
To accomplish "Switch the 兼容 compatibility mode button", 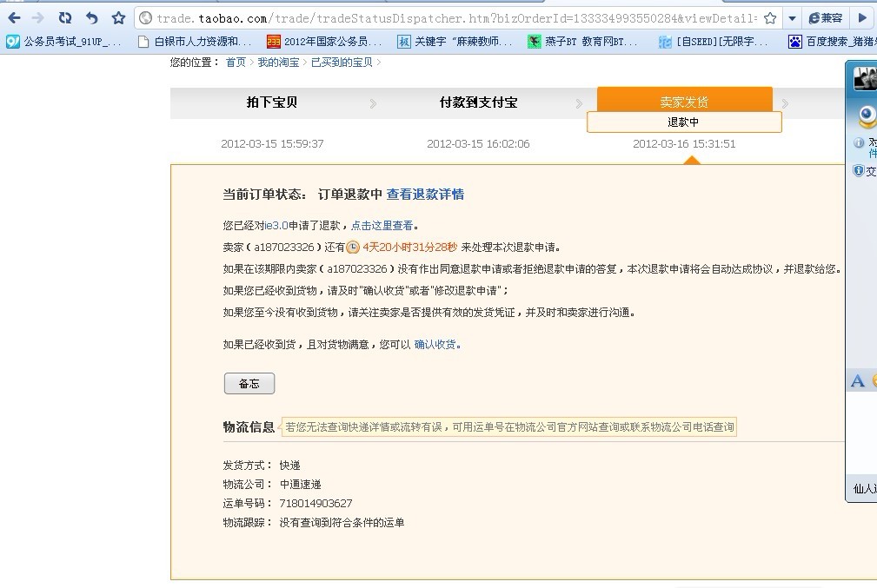I will [x=826, y=18].
